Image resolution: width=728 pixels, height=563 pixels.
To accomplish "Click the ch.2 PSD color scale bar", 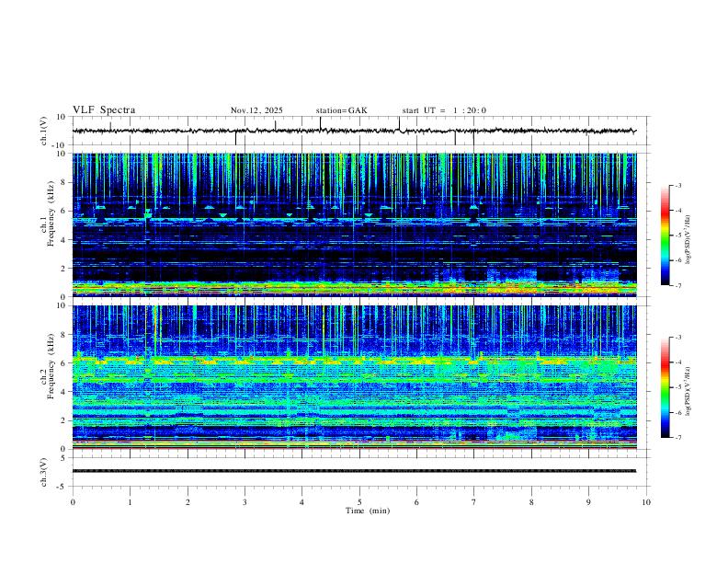I will coord(665,387).
